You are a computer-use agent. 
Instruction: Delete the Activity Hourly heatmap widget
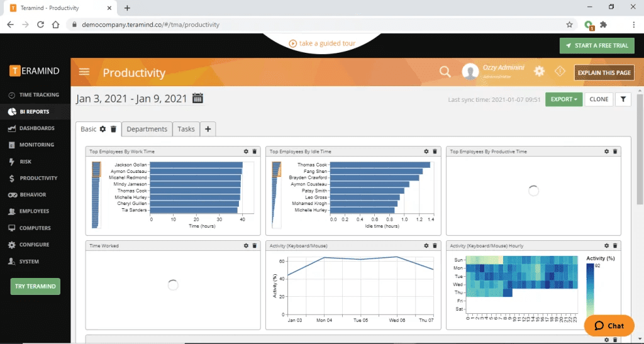click(615, 245)
